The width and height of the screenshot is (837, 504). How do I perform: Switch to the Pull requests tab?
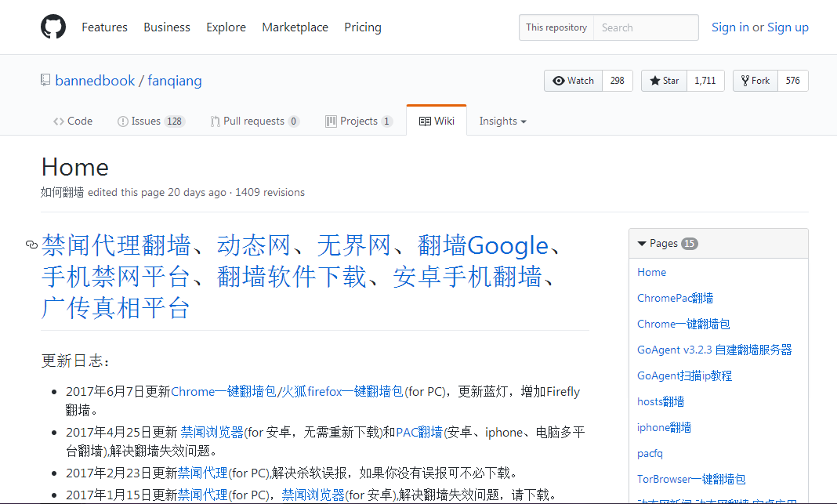click(x=255, y=121)
